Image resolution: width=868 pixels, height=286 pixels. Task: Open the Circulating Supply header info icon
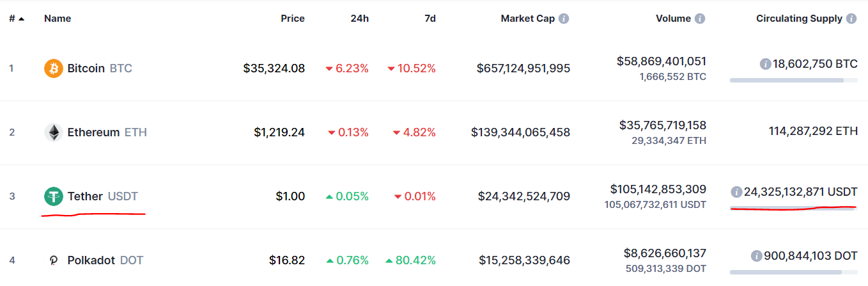(851, 19)
